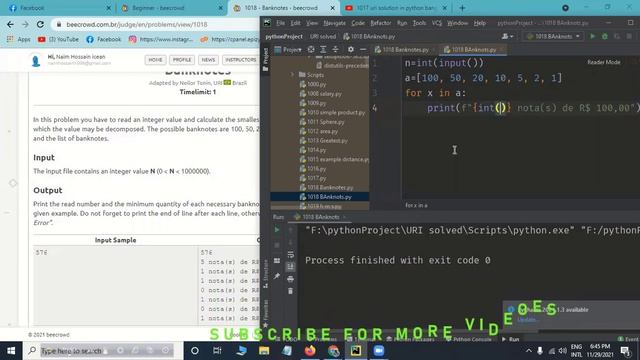This screenshot has height=360, width=640.
Task: Open the File menu in PyCharm
Action: [x=280, y=23]
